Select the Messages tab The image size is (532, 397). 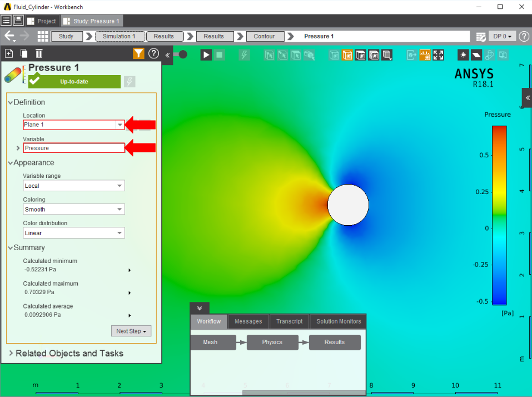click(x=248, y=321)
